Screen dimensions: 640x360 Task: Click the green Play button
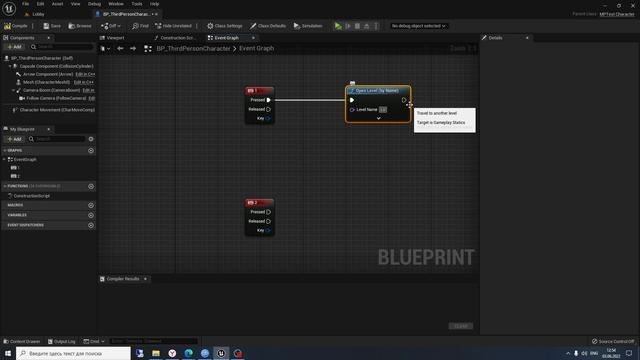pyautogui.click(x=338, y=26)
